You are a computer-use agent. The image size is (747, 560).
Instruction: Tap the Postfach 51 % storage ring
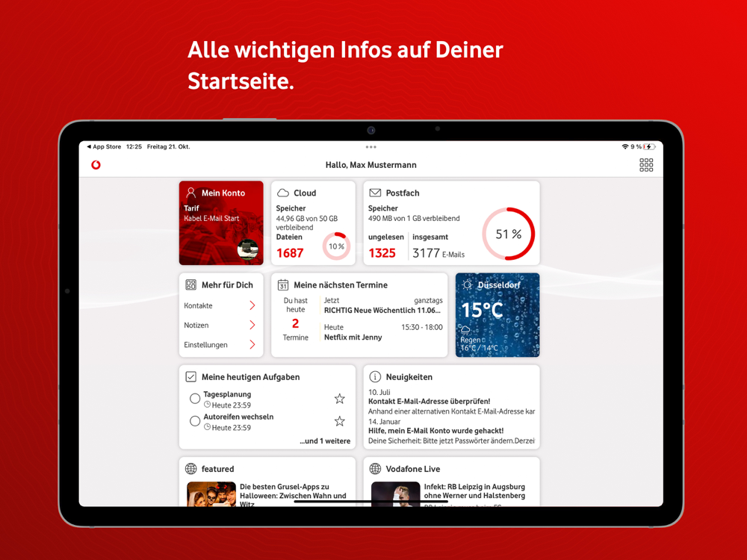click(x=508, y=234)
